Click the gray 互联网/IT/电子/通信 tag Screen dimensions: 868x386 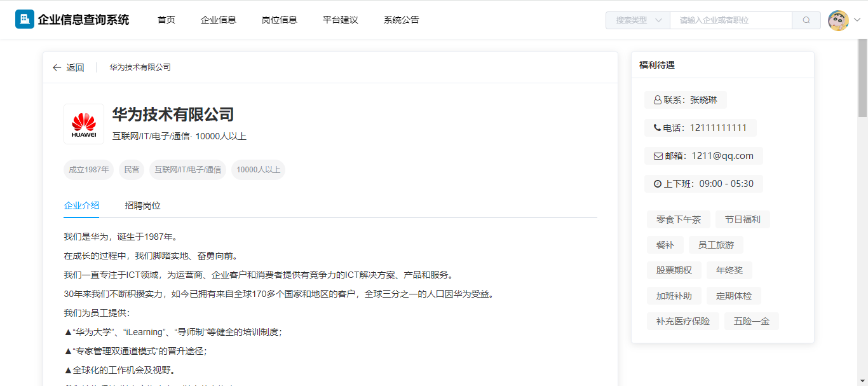point(188,170)
